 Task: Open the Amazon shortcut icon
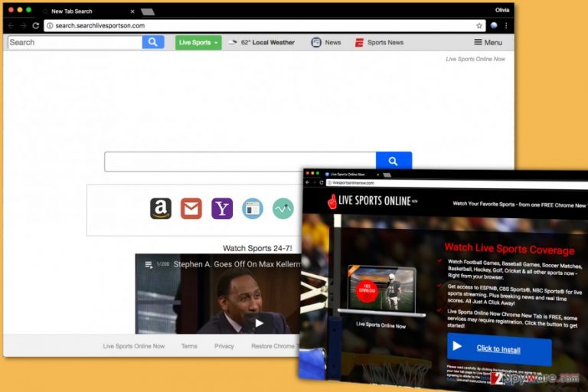tap(161, 208)
